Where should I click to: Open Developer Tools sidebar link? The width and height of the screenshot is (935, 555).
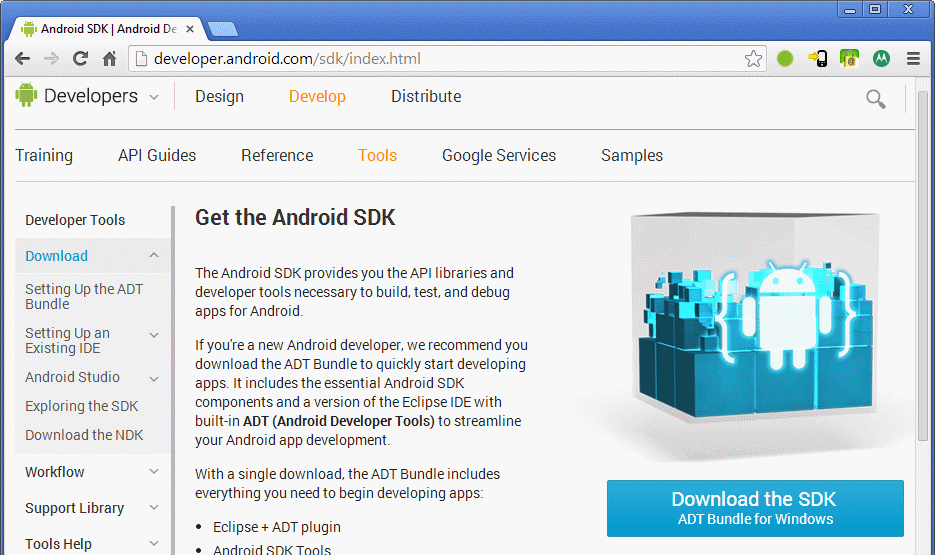coord(75,220)
